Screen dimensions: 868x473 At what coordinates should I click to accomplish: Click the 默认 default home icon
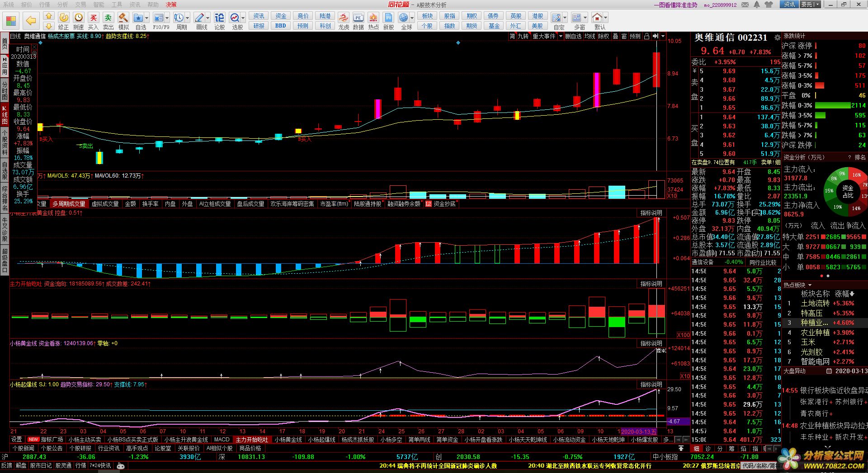click(x=597, y=18)
